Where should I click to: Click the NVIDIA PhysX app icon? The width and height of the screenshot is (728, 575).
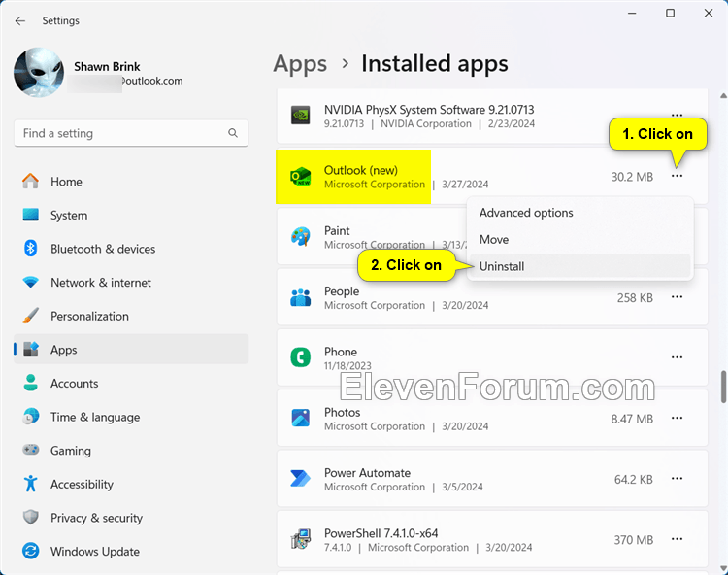(x=300, y=116)
